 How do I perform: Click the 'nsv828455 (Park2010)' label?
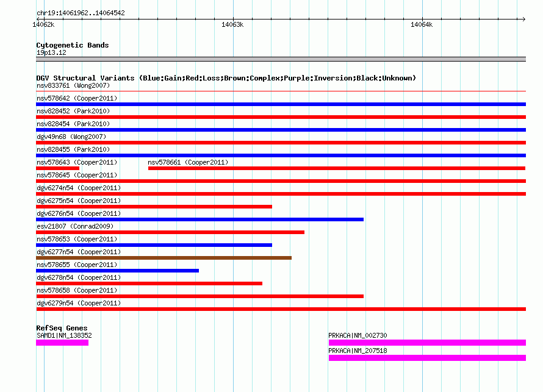coord(73,149)
